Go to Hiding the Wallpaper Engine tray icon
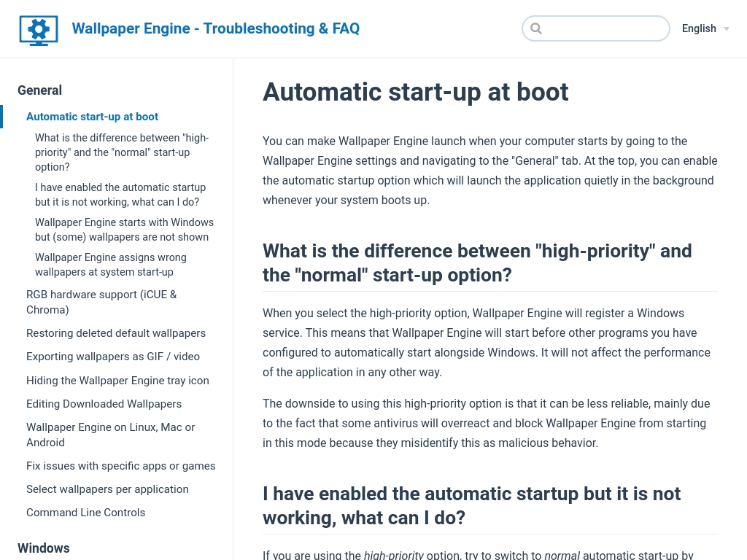Image resolution: width=747 pixels, height=560 pixels. 117,380
